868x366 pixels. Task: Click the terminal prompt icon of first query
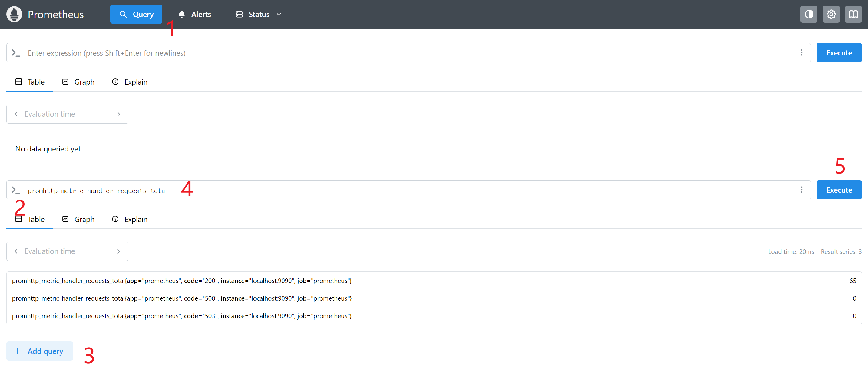[x=16, y=53]
